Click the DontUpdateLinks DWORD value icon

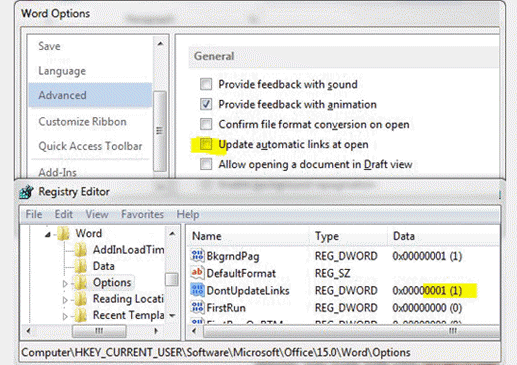coord(197,290)
